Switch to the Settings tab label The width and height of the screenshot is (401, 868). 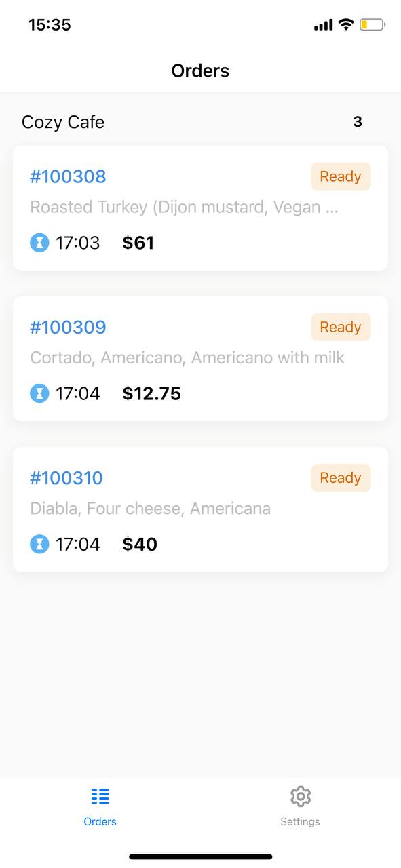300,821
